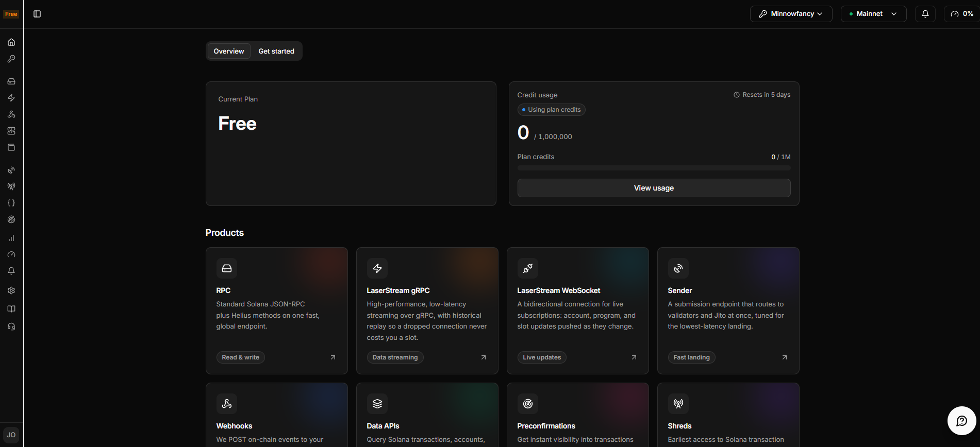Viewport: 980px width, 447px height.
Task: Open the bar chart icon in the sidebar
Action: point(11,238)
